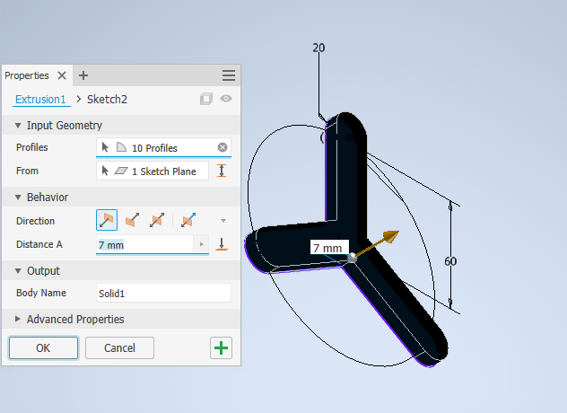Click the Direction label

tap(35, 221)
